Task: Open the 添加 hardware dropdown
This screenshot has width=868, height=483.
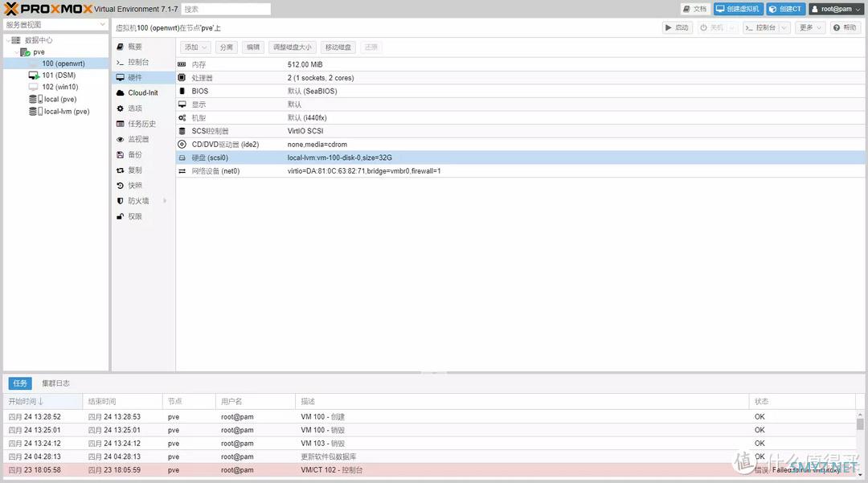Action: [195, 47]
